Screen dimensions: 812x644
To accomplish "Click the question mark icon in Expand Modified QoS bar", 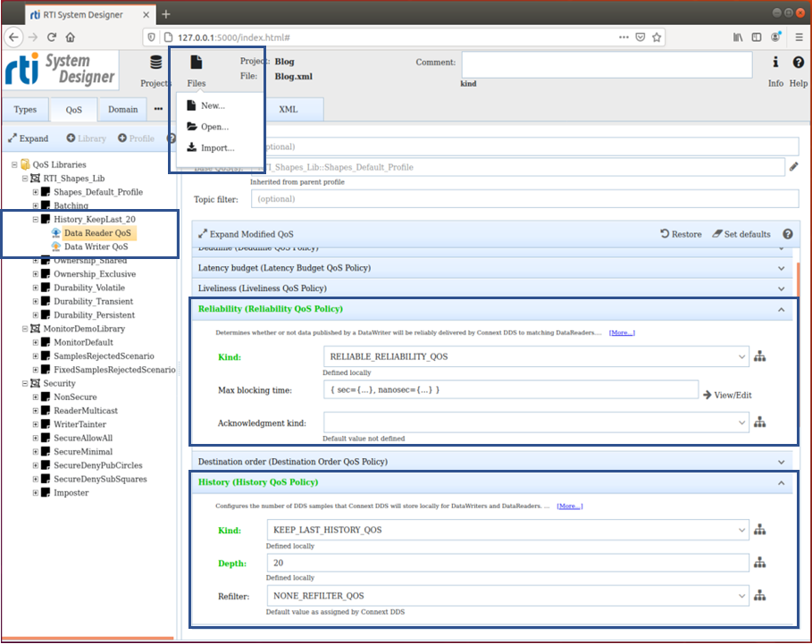I will (787, 234).
